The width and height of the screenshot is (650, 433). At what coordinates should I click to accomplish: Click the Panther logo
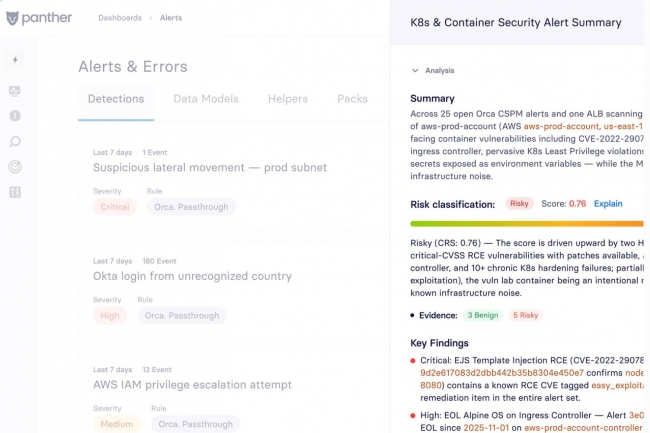point(39,18)
